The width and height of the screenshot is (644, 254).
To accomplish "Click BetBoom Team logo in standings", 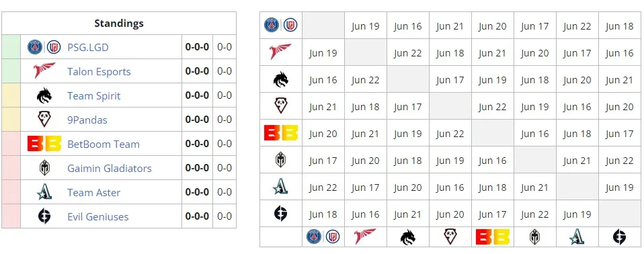I will (44, 144).
